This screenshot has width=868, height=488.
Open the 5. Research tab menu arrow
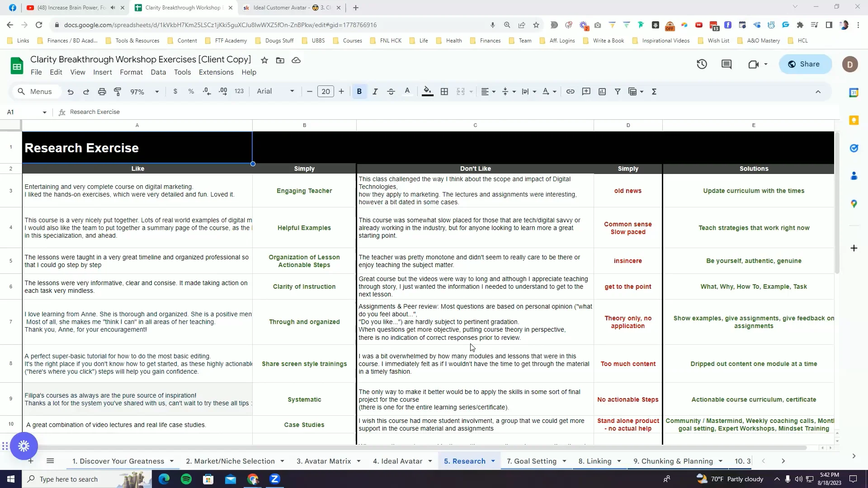(x=493, y=461)
